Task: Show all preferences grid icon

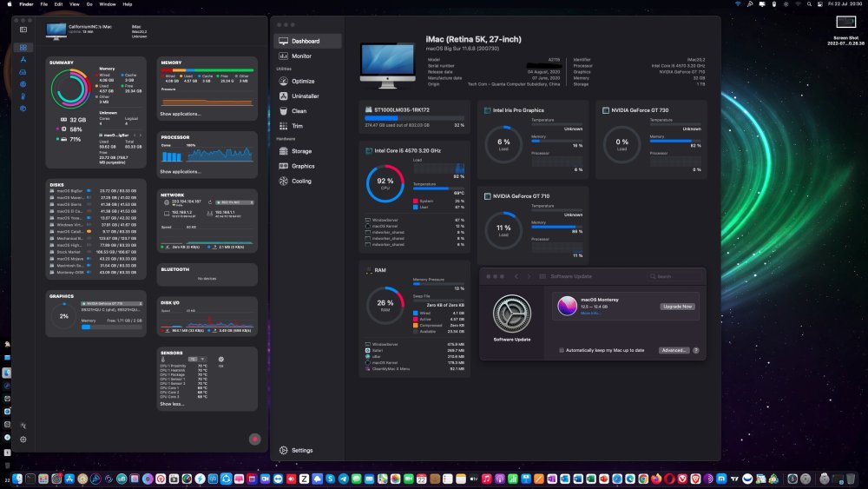Action: (542, 276)
